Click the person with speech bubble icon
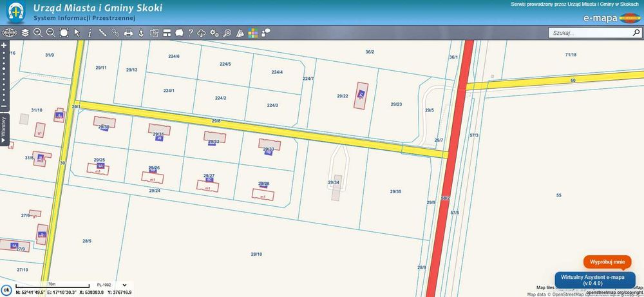Screen dimensions: 644x297 click(x=266, y=33)
